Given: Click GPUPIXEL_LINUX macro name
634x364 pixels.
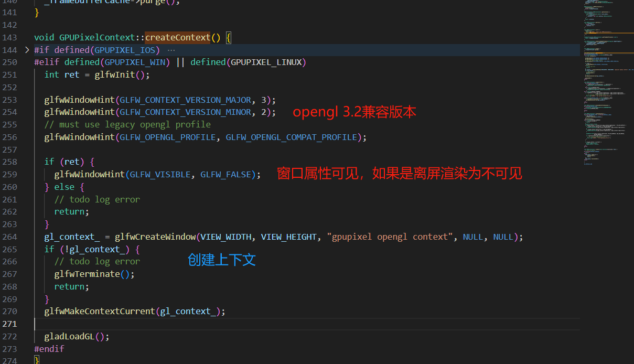Looking at the screenshot, I should [x=266, y=62].
